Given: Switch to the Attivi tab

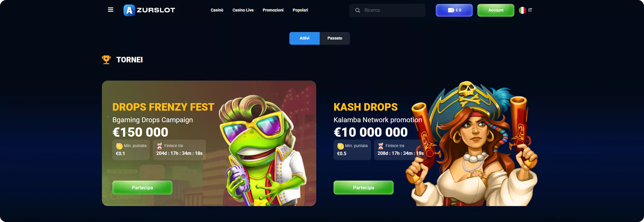Looking at the screenshot, I should coord(304,38).
